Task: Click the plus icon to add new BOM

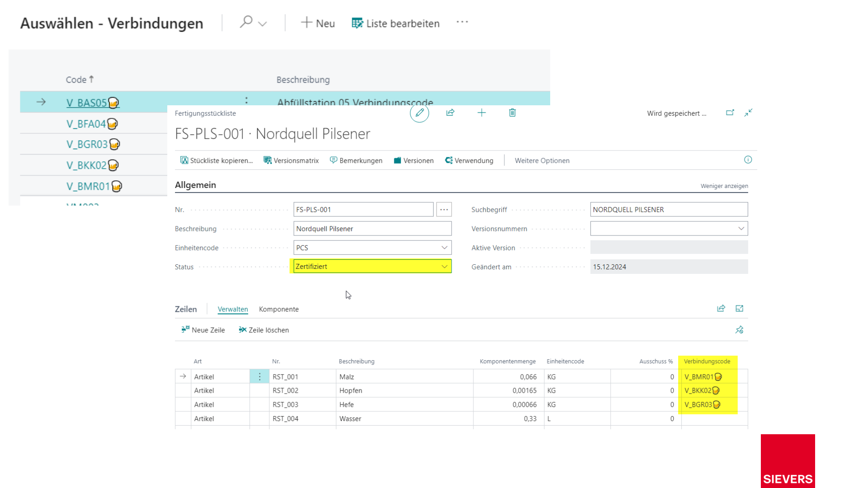Action: point(481,113)
